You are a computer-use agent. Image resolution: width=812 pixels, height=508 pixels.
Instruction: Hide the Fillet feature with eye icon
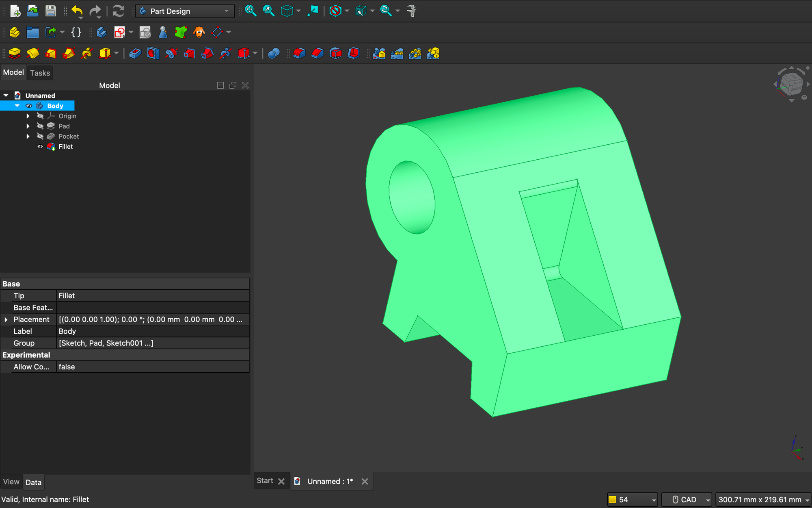click(x=40, y=146)
